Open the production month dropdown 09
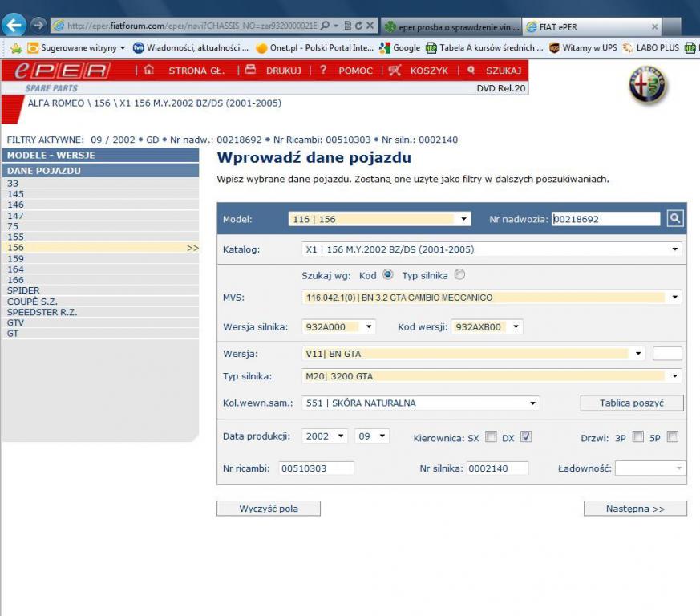Screen dimensions: 700x616 [x=371, y=436]
